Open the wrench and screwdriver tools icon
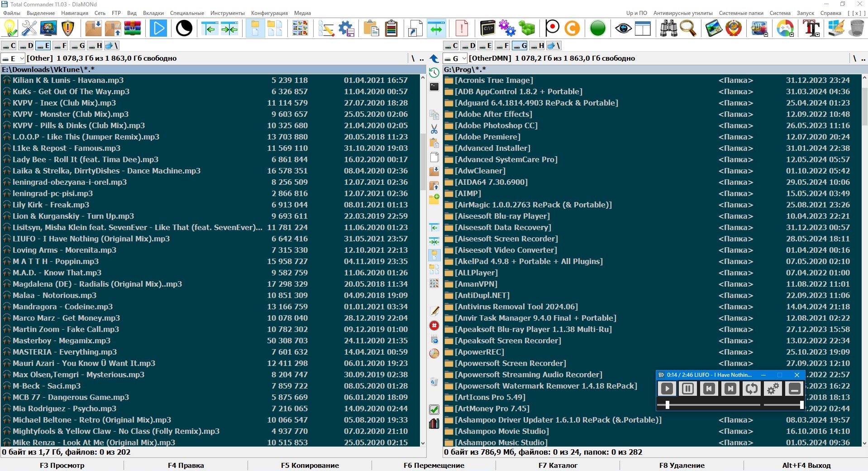Viewport: 868px width, 471px height. tap(29, 28)
